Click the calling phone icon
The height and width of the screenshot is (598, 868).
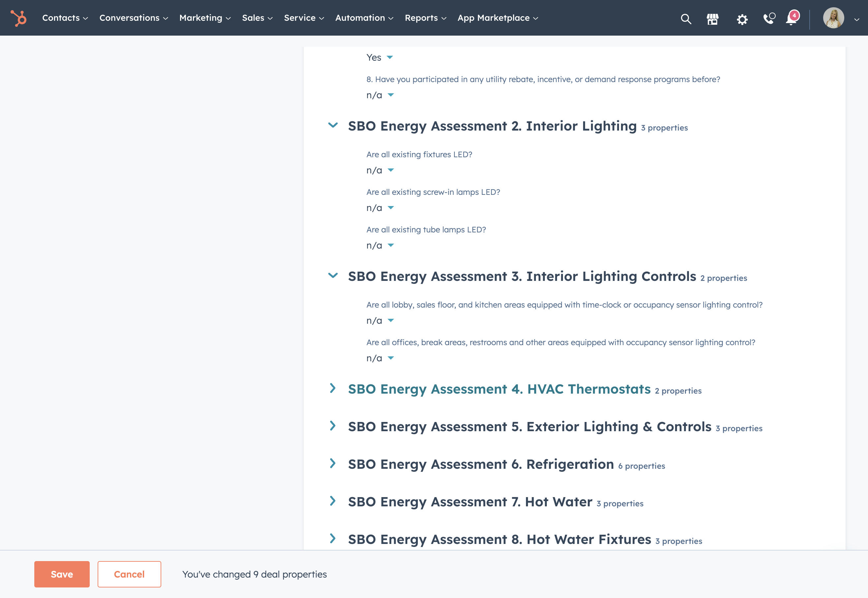click(x=769, y=18)
